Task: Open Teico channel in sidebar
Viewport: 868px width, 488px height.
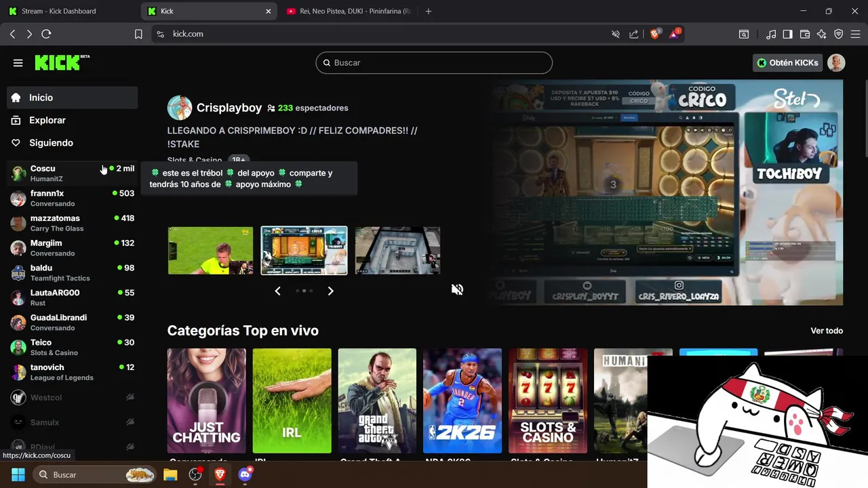Action: (72, 347)
